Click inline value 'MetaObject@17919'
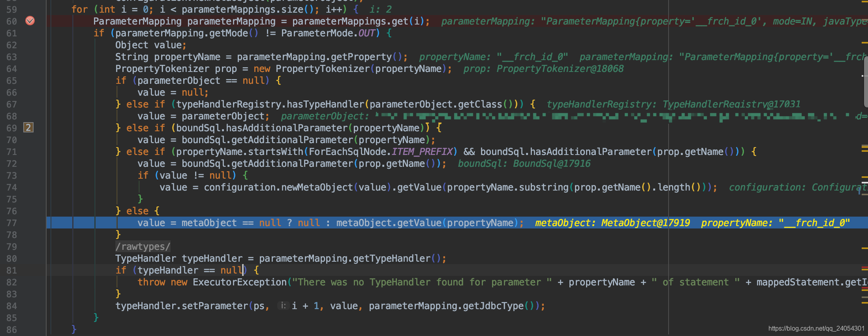This screenshot has height=336, width=868. click(x=646, y=223)
